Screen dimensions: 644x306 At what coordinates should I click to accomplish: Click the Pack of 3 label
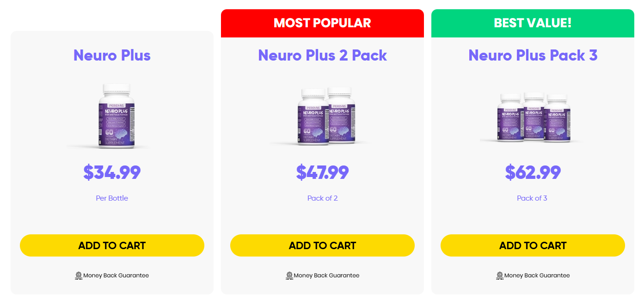point(533,198)
